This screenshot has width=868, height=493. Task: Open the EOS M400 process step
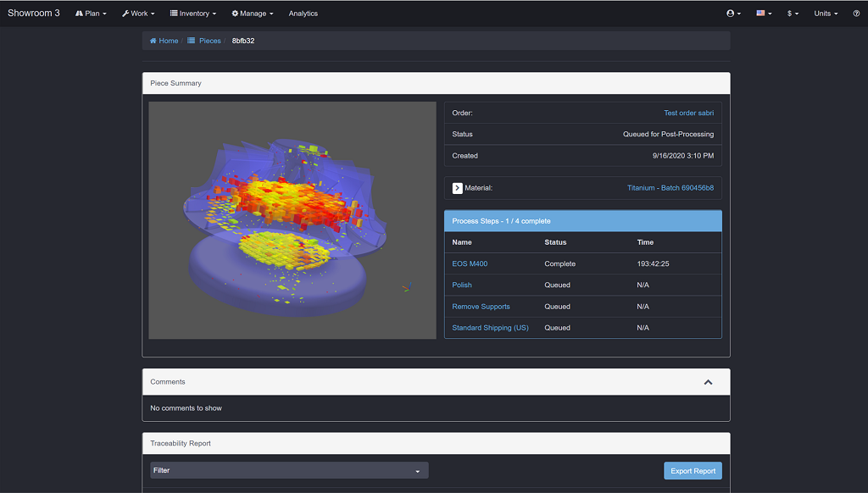(x=470, y=263)
